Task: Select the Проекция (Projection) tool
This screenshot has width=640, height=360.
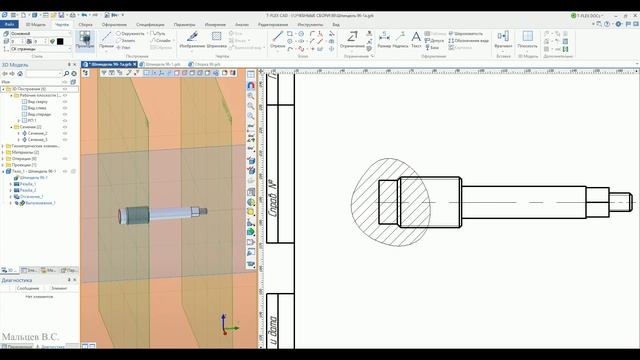Action: [85, 40]
